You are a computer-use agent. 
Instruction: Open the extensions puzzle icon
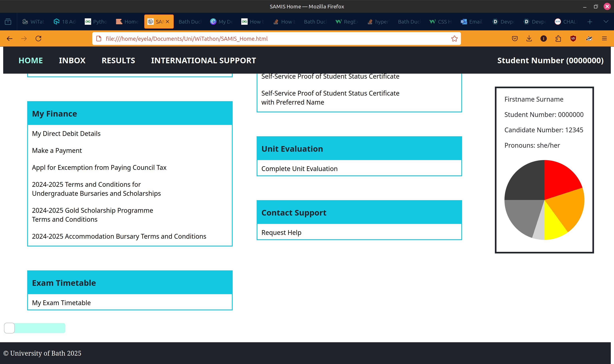point(558,39)
